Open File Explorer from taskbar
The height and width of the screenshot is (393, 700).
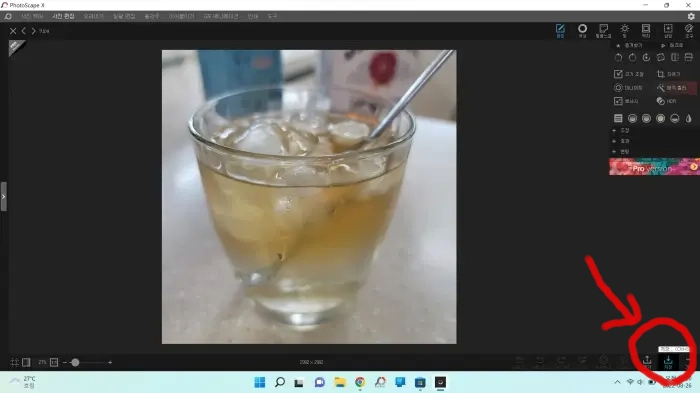tap(340, 382)
